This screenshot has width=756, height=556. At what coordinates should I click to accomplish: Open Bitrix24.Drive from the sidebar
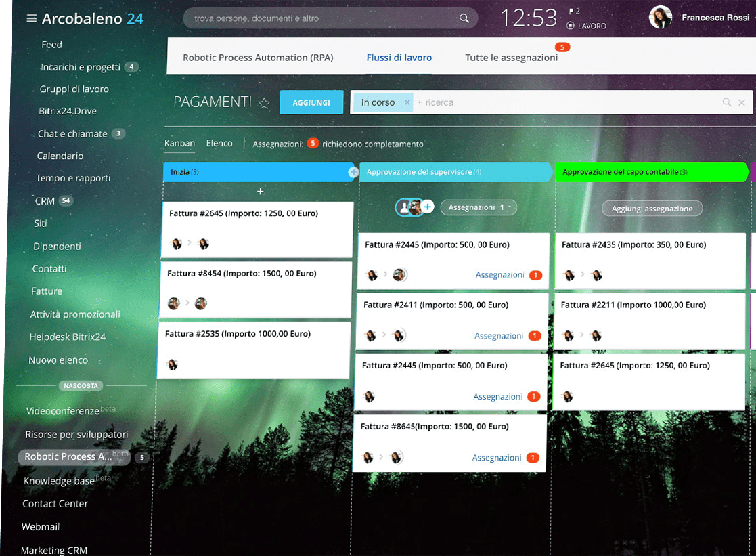point(68,111)
